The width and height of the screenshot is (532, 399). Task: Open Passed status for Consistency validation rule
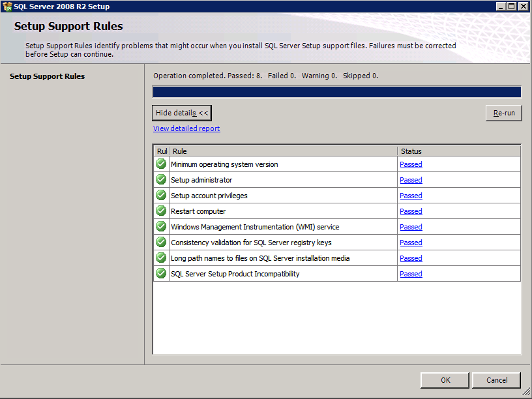click(411, 243)
